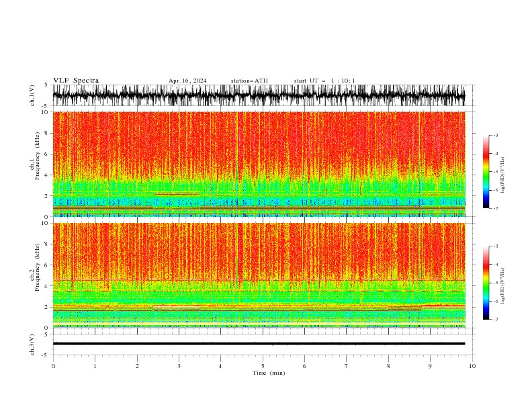The image size is (532, 411).
Task: Click the ch.1 colorbar log(PSD) label
Action: click(x=502, y=175)
